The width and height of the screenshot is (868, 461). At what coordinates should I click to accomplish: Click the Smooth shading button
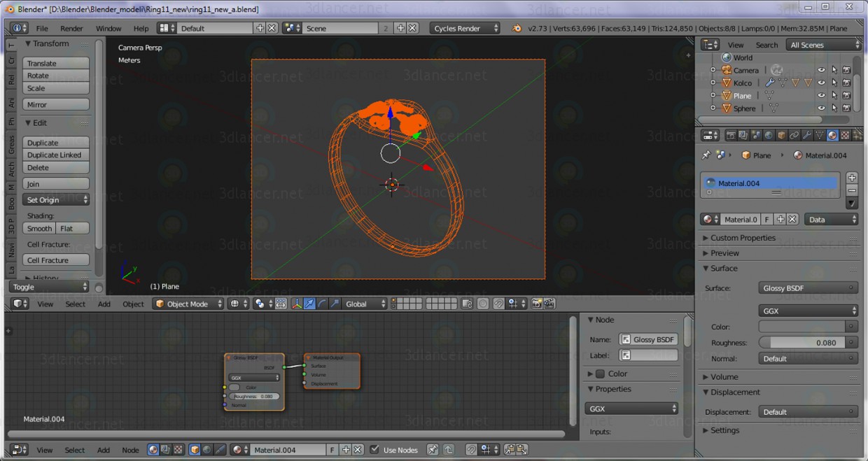pyautogui.click(x=39, y=228)
